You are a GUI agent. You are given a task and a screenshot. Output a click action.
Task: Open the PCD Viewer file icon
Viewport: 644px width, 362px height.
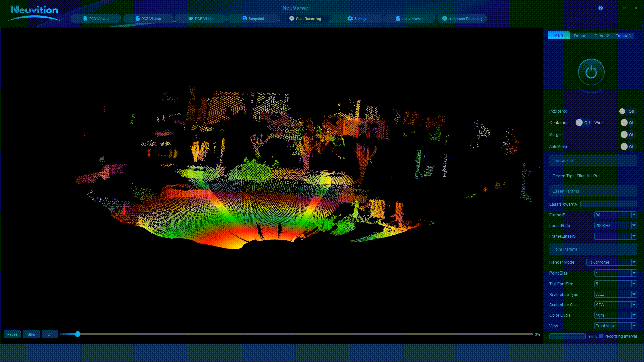pos(85,19)
